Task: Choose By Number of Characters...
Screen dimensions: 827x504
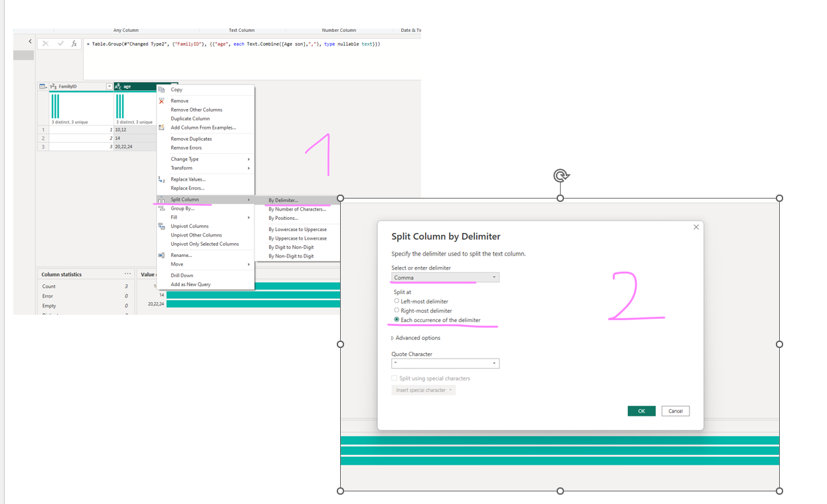Action: pyautogui.click(x=298, y=209)
